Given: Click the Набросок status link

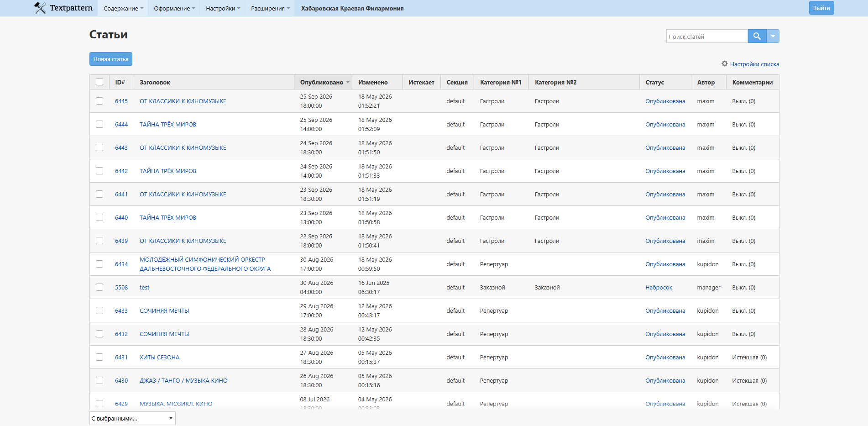Looking at the screenshot, I should click(x=659, y=287).
